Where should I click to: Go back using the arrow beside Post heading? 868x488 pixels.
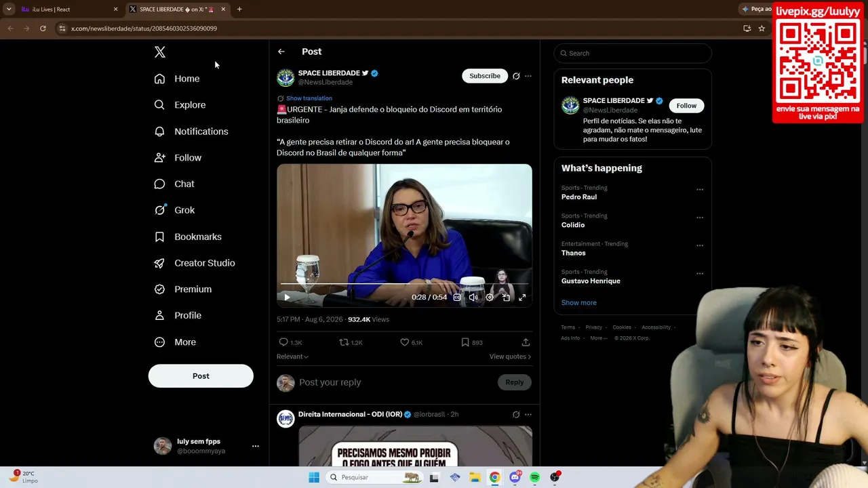tap(281, 52)
